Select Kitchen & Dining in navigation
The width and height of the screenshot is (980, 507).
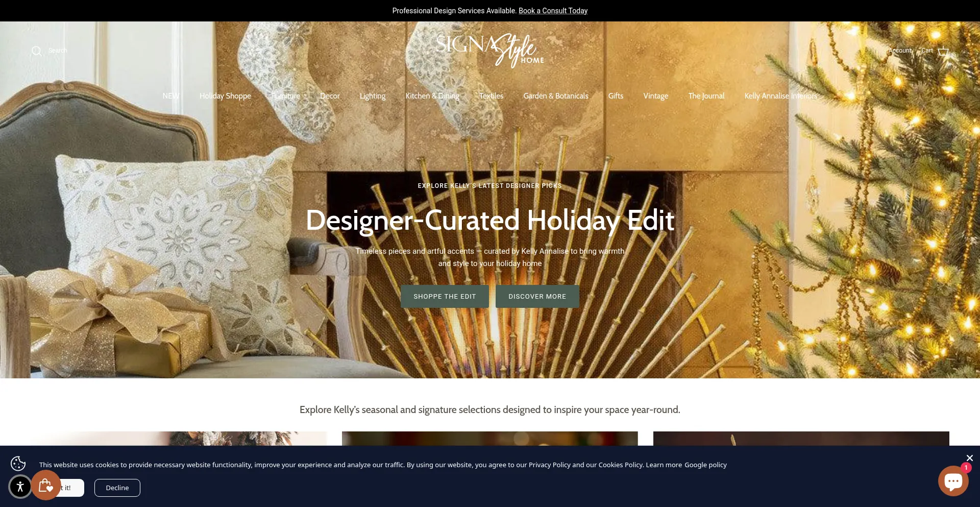pyautogui.click(x=432, y=96)
